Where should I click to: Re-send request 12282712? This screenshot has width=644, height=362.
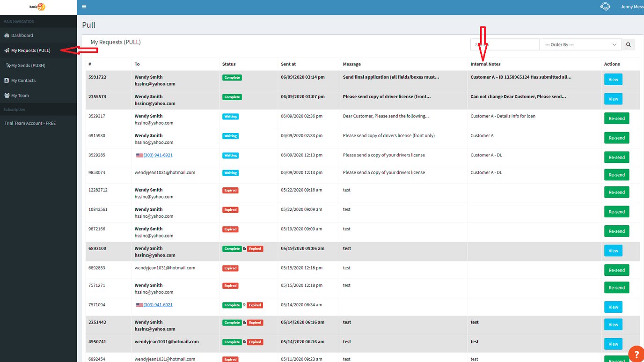click(x=616, y=192)
